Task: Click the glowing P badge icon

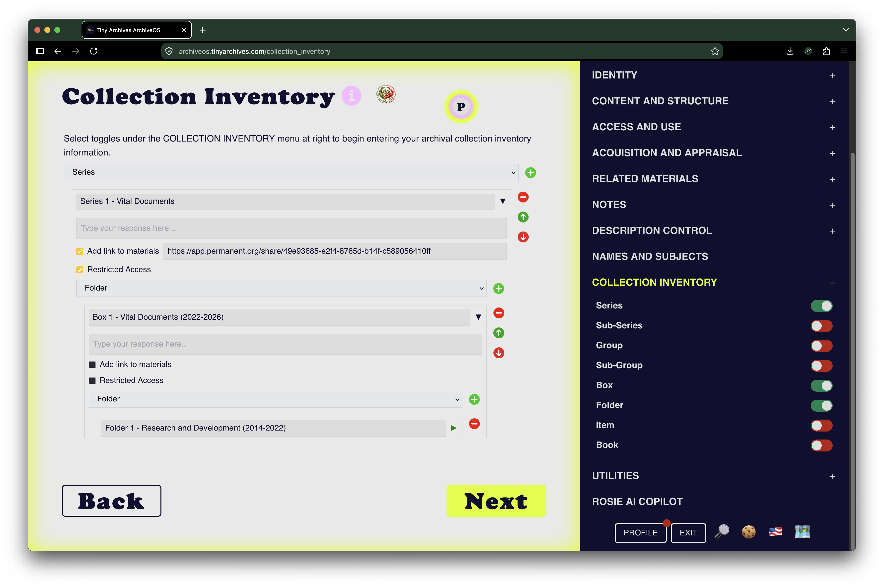Action: (461, 106)
